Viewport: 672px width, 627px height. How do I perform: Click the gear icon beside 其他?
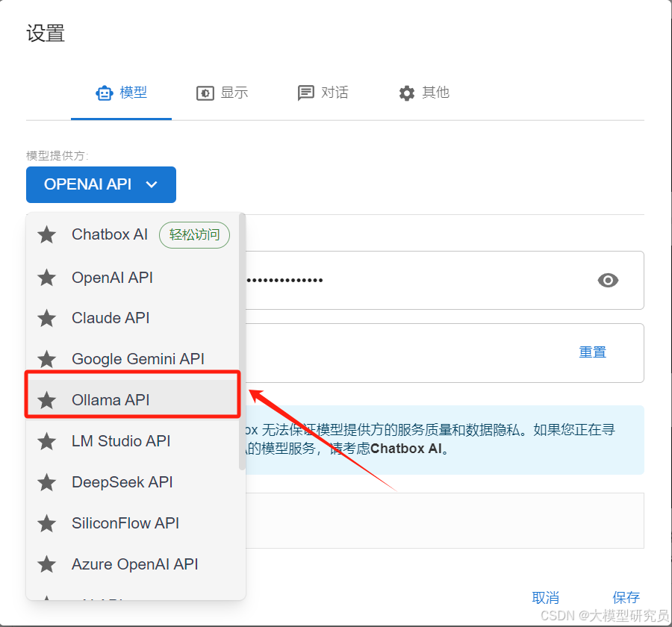(x=407, y=93)
